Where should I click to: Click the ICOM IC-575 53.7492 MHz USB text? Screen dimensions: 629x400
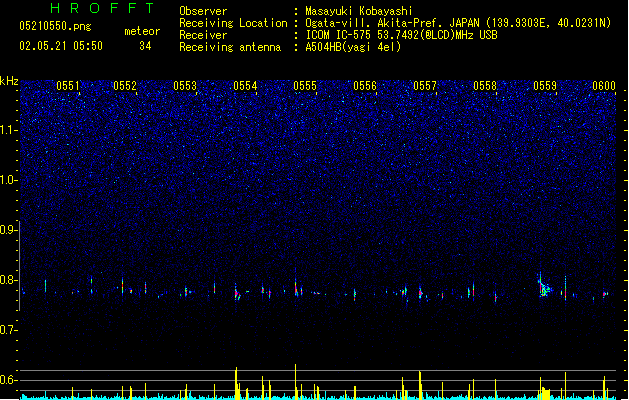(401, 35)
